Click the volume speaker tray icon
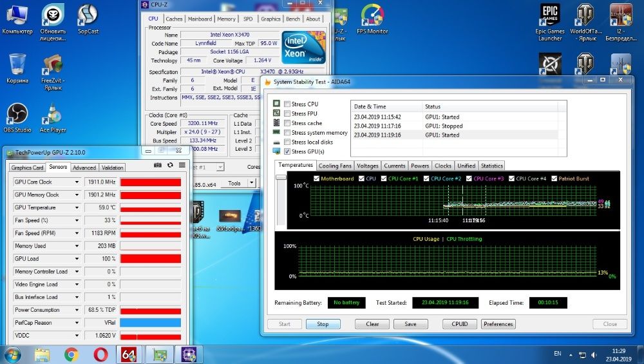The height and width of the screenshot is (364, 644). point(594,354)
